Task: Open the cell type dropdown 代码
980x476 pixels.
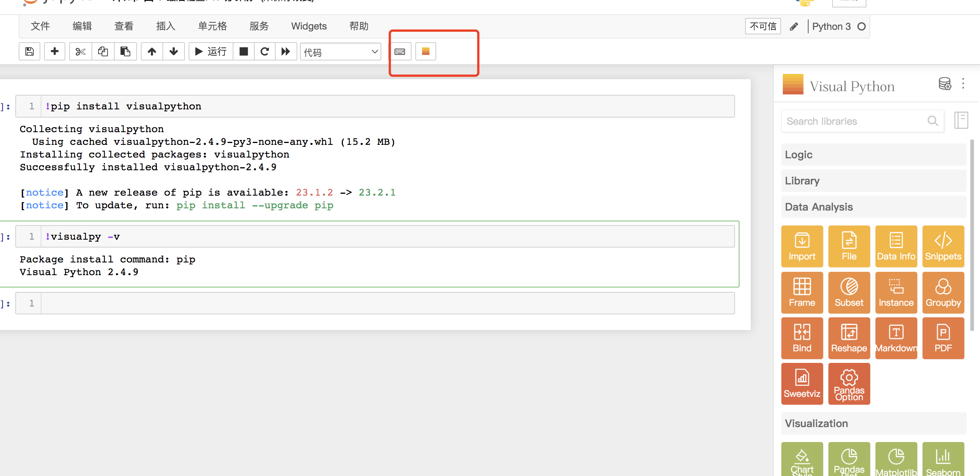Action: click(x=341, y=52)
